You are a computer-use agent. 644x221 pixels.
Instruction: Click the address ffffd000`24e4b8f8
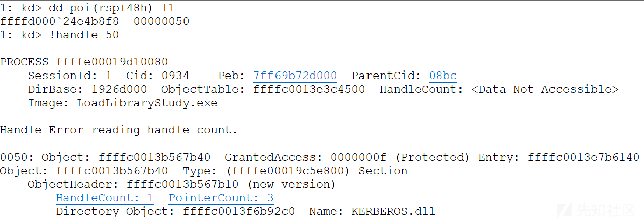(59, 22)
